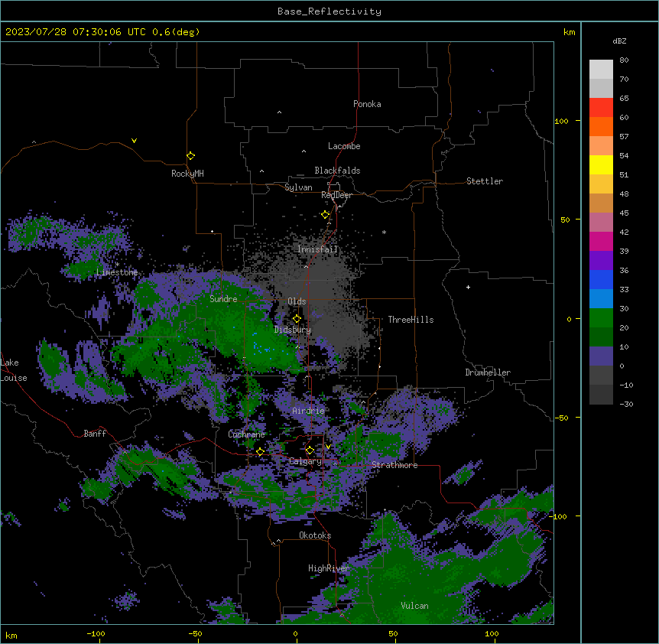Click the Lake Louise label
The height and width of the screenshot is (644, 659).
(14, 370)
